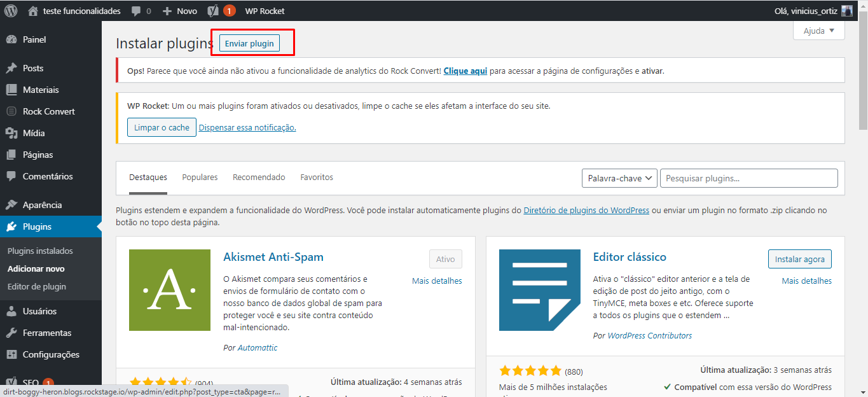Click the Páginas sidebar icon
This screenshot has width=868, height=397.
tap(11, 155)
